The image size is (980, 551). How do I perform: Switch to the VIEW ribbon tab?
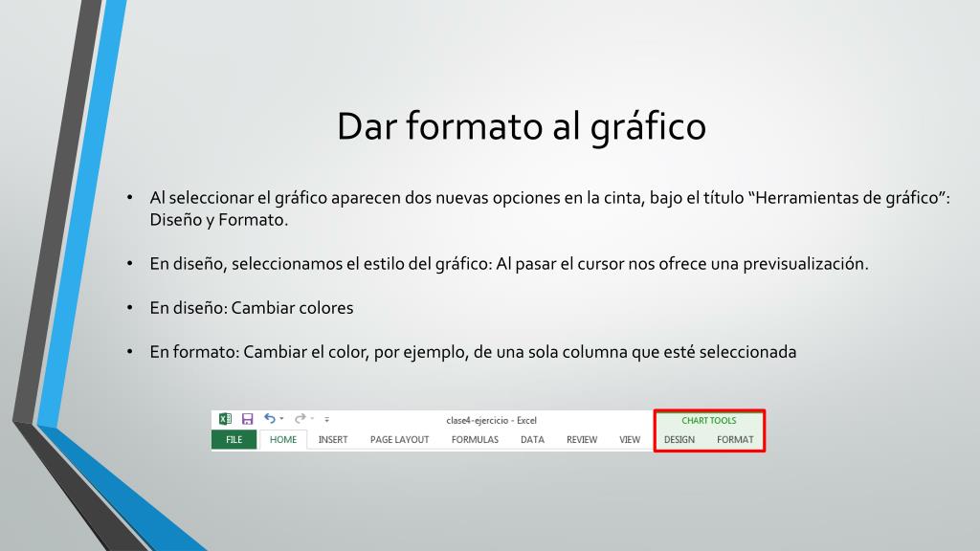(630, 440)
